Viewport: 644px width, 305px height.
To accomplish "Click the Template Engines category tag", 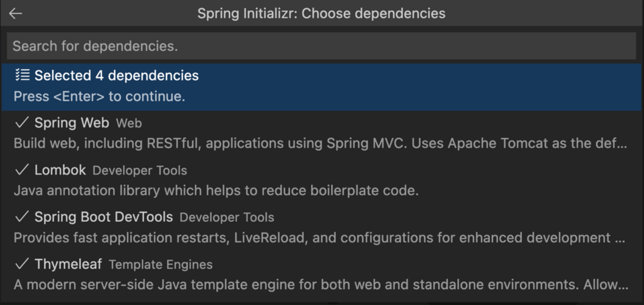I will click(x=161, y=265).
